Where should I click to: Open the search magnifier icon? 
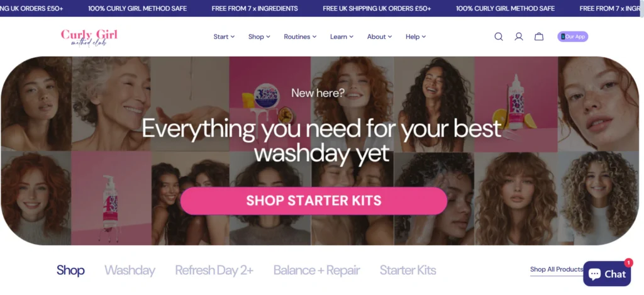[x=499, y=36]
